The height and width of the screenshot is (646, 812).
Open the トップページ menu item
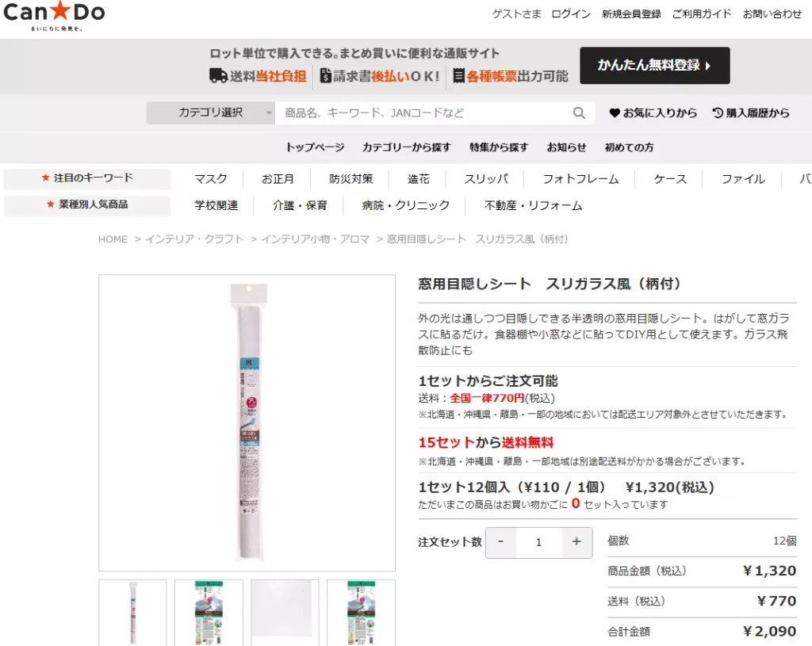pyautogui.click(x=315, y=147)
